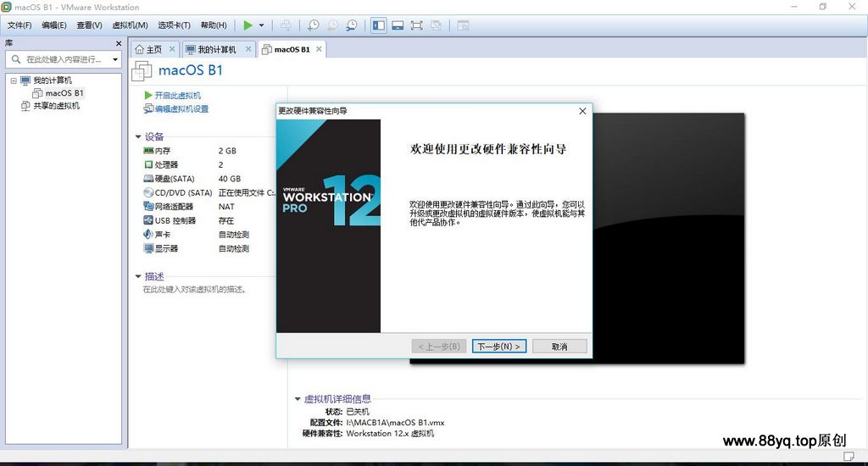Screen dimensions: 868x466
Task: Close the 更改硬件兼容性向导 dialog
Action: [x=582, y=111]
